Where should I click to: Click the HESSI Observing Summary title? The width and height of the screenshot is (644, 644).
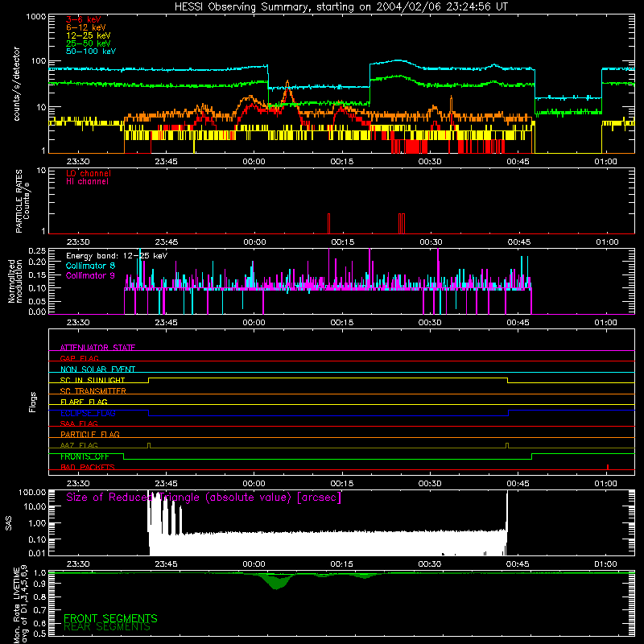pos(341,7)
